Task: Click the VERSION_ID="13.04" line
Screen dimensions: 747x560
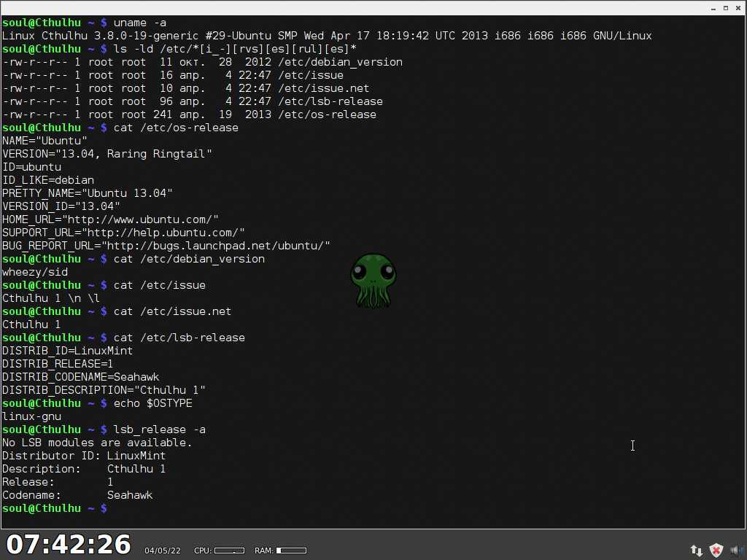Action: click(61, 206)
